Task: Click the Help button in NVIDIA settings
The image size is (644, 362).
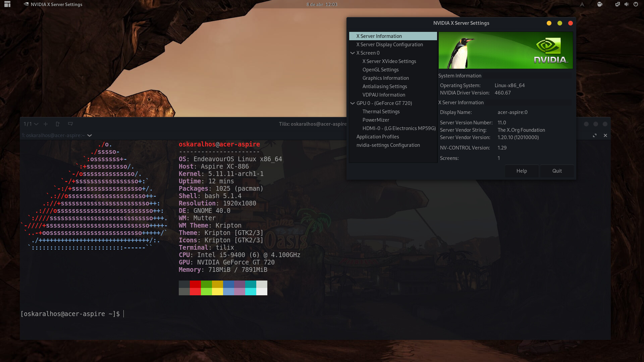Action: (x=522, y=171)
